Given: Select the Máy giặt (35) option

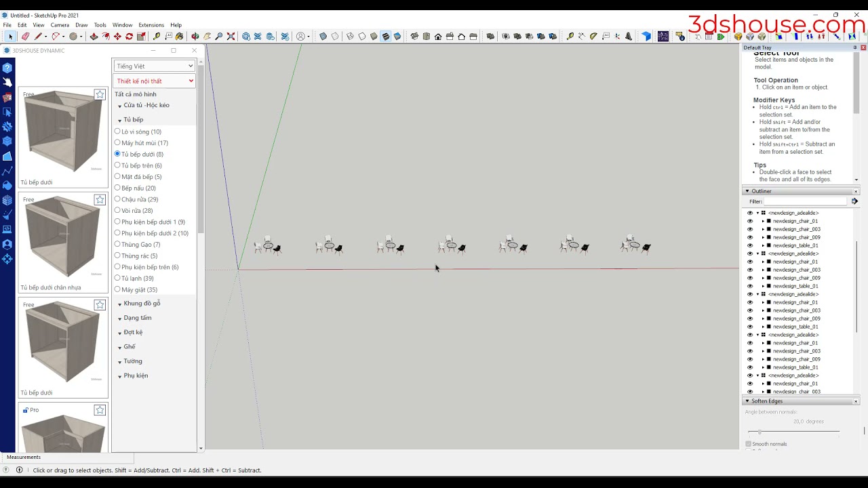Looking at the screenshot, I should point(117,289).
